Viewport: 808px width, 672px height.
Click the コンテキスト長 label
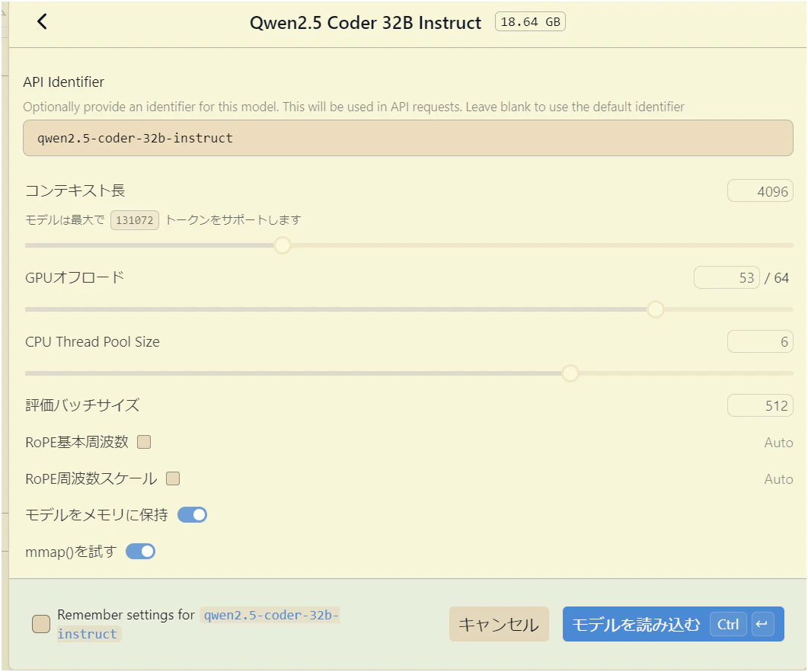pos(75,190)
